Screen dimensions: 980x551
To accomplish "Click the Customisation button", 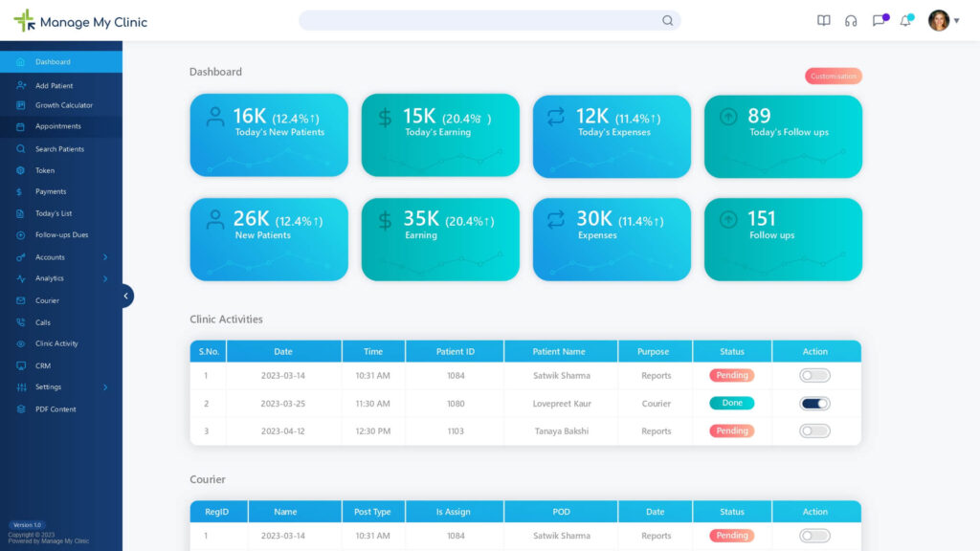I will pyautogui.click(x=832, y=75).
